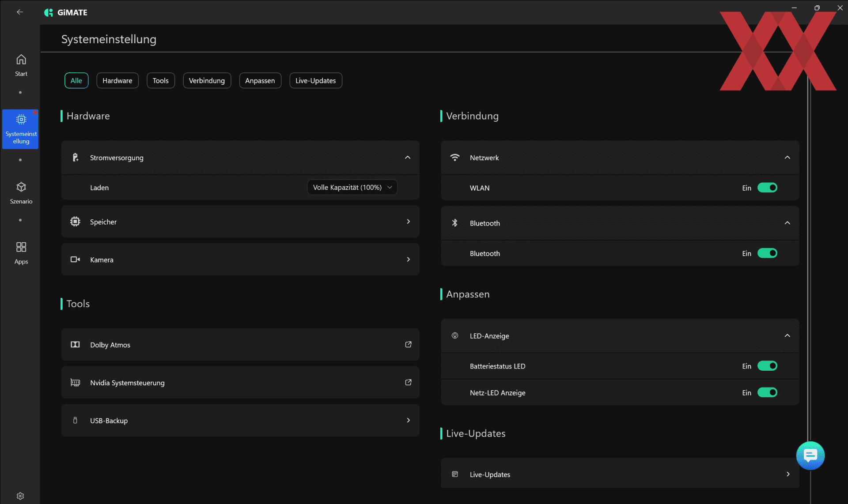Maximize or restore the GiMATE window

pyautogui.click(x=817, y=8)
